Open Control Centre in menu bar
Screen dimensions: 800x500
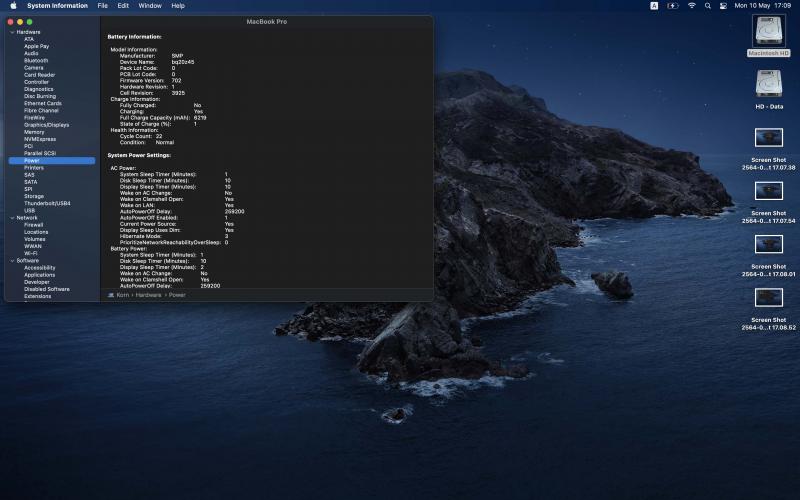[723, 6]
